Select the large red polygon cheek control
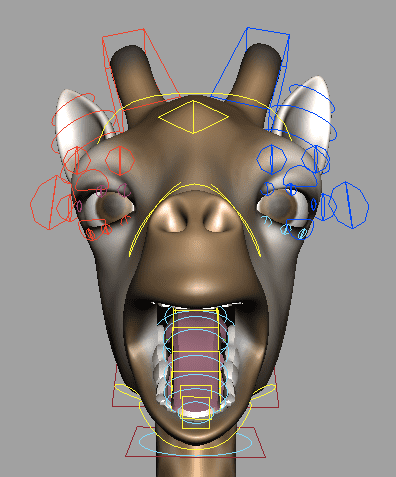 [x=51, y=202]
